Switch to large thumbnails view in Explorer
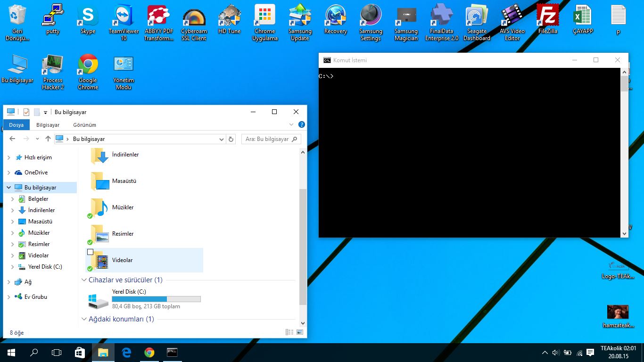The width and height of the screenshot is (644, 362). click(x=300, y=332)
